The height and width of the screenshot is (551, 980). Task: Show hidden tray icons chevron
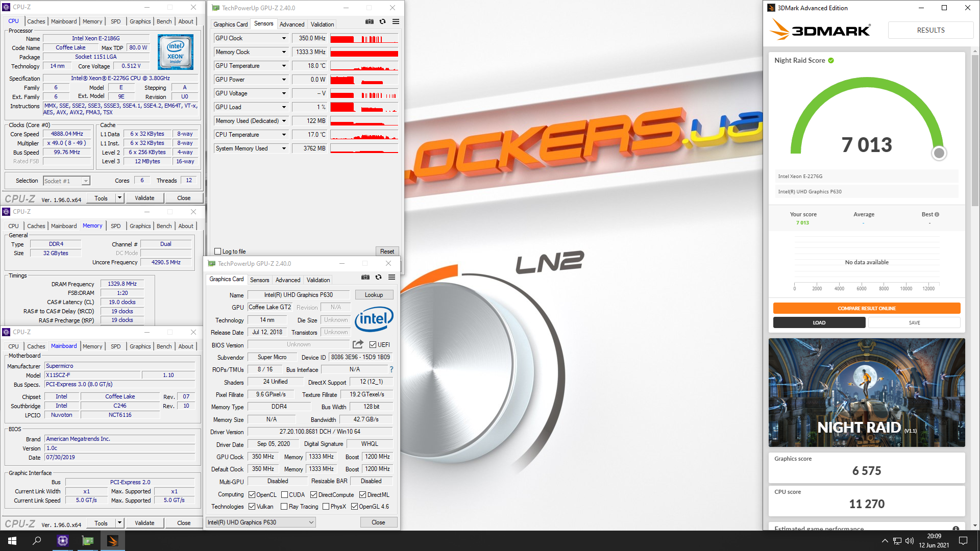[x=885, y=541]
